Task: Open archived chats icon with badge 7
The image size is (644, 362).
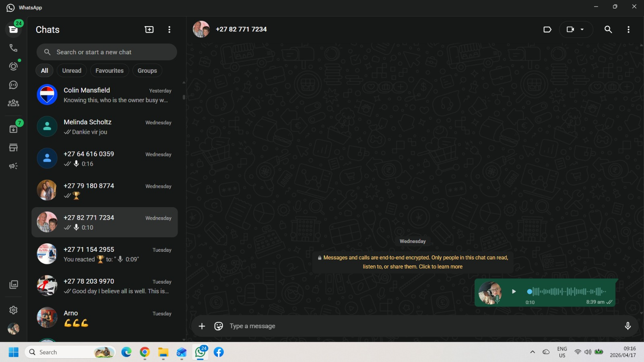Action: 13,129
